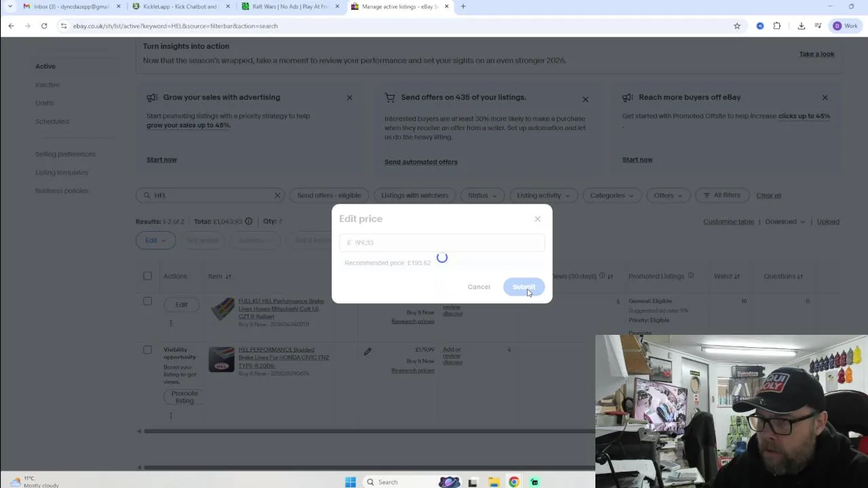Click the HEL listings search field

click(x=210, y=195)
